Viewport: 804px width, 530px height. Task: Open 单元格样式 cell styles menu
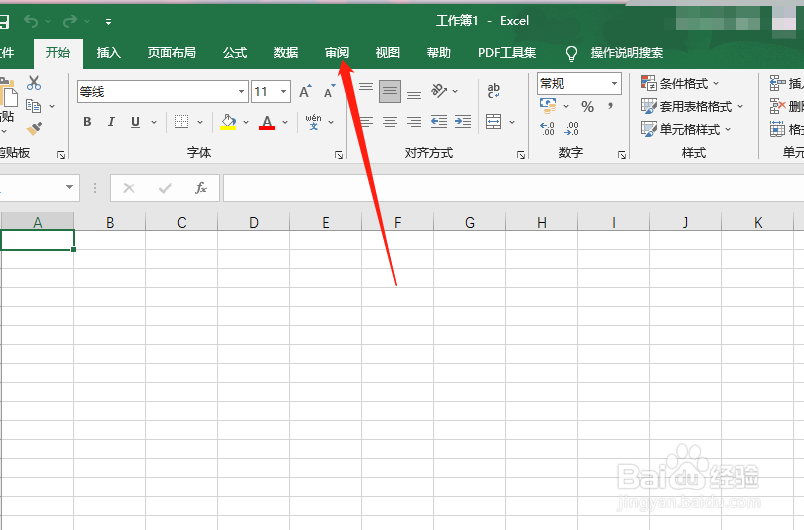click(x=686, y=129)
